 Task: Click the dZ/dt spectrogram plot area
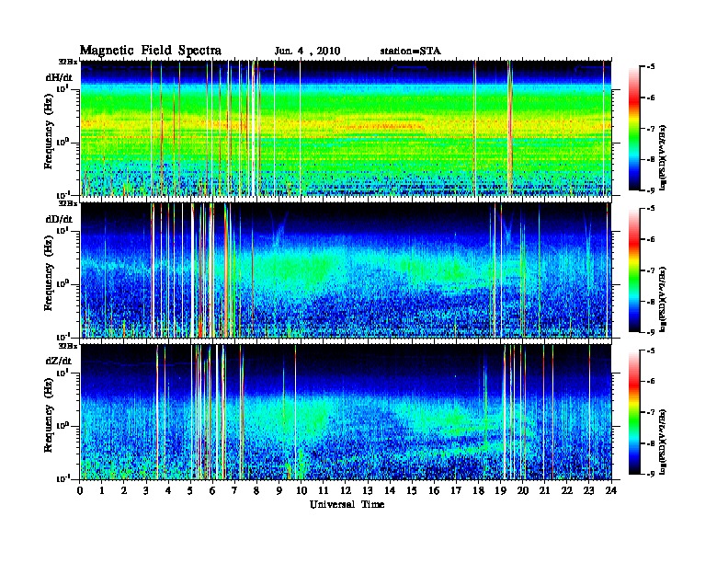point(346,412)
